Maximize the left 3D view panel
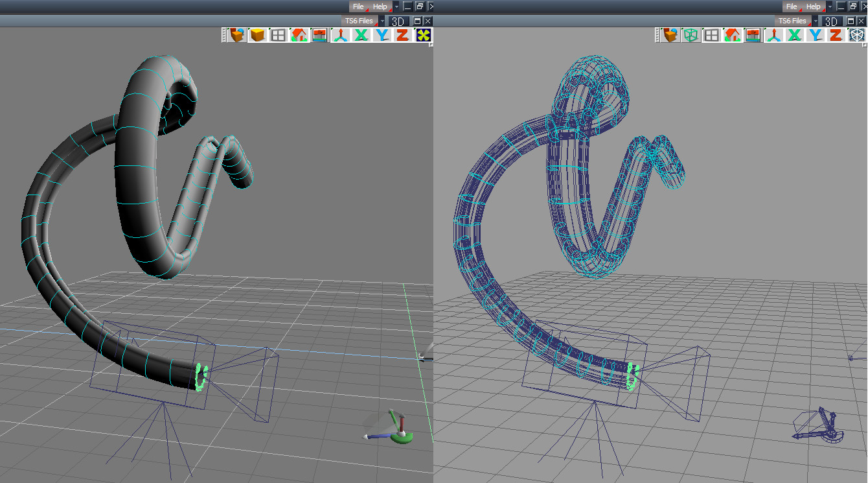 click(x=417, y=21)
